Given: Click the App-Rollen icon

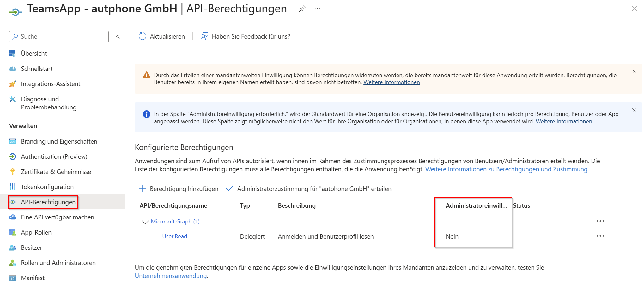Looking at the screenshot, I should coord(13,232).
